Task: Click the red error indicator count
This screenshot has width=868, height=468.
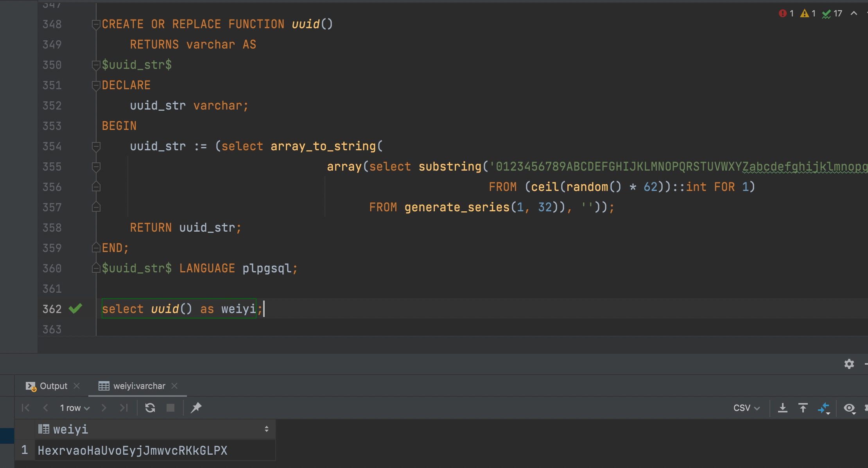Action: pyautogui.click(x=786, y=14)
